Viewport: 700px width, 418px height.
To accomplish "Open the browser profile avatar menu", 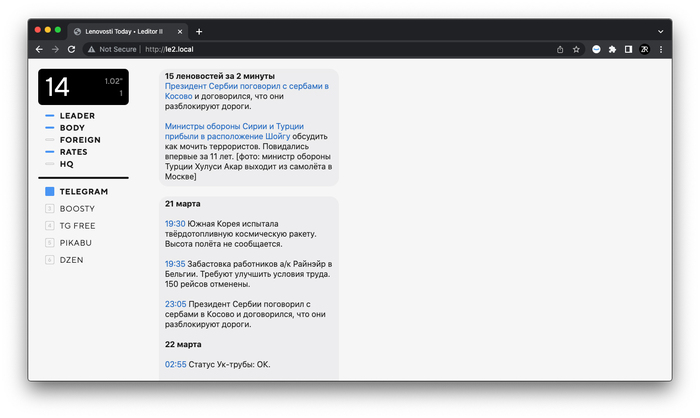I will pyautogui.click(x=644, y=49).
